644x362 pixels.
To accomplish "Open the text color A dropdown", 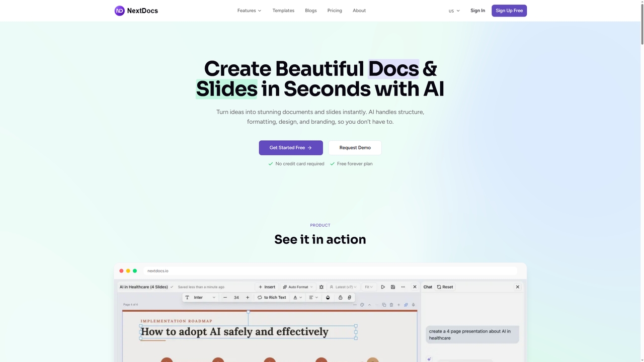I will point(298,298).
